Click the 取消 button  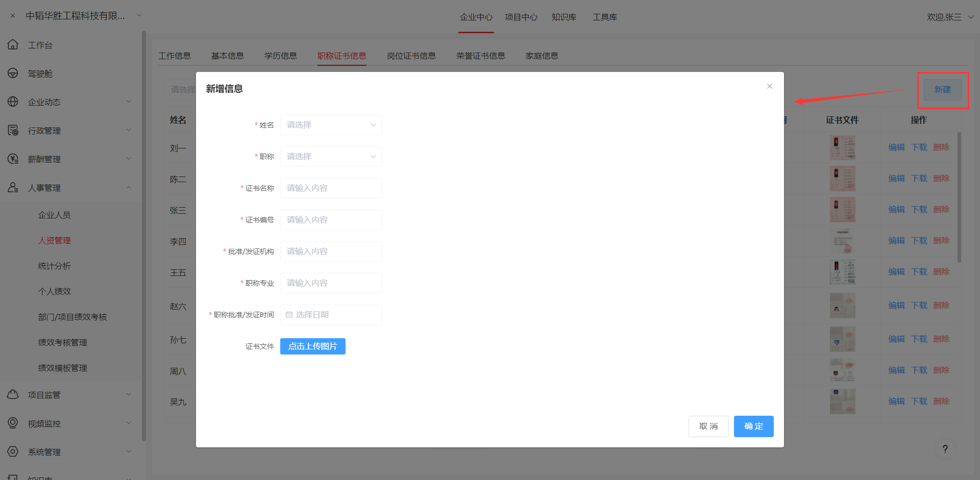(x=708, y=426)
